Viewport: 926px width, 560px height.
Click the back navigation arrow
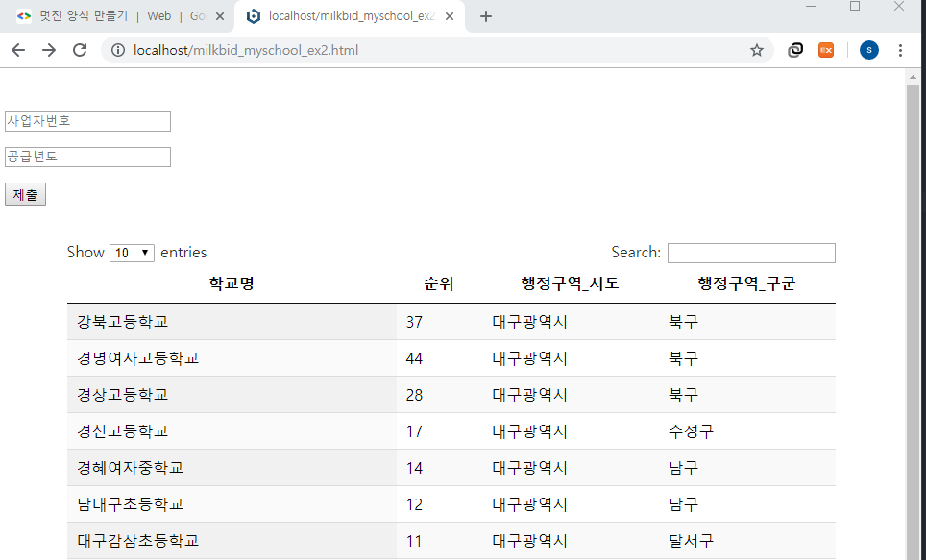pyautogui.click(x=17, y=50)
